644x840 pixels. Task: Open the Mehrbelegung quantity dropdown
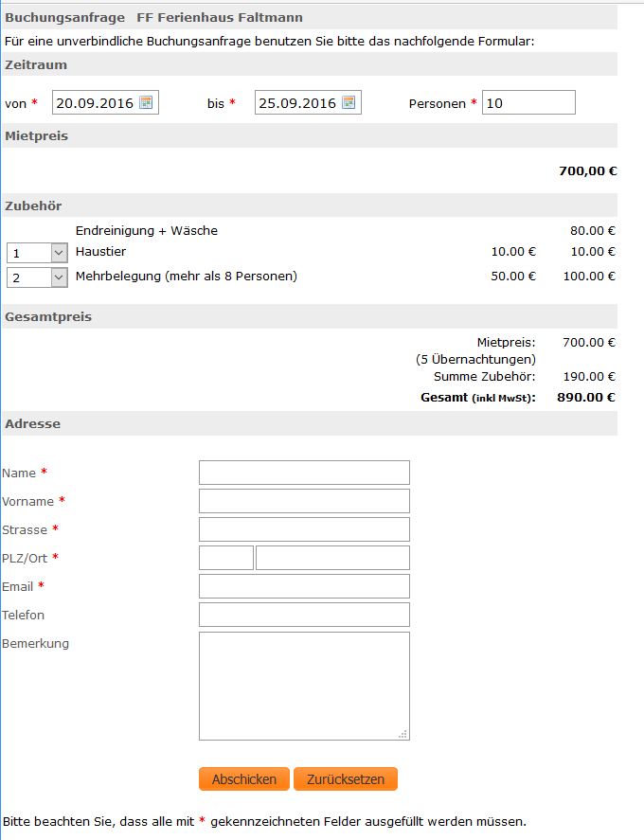37,277
